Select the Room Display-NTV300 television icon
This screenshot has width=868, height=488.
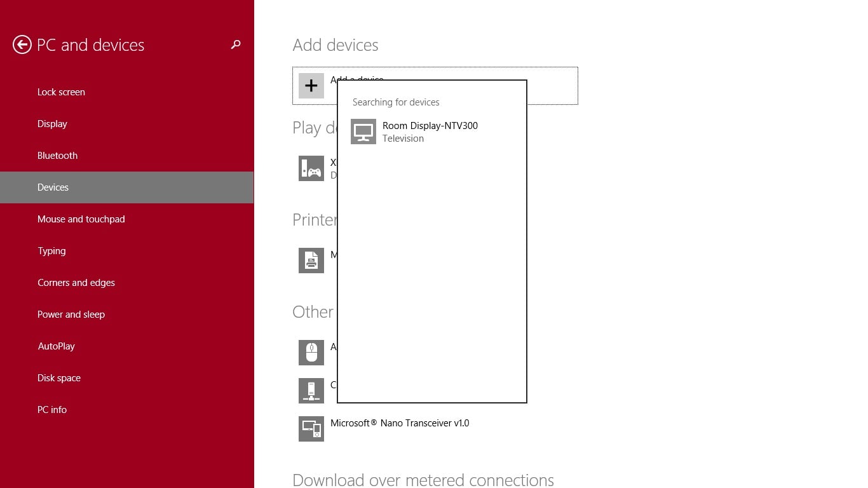point(363,131)
